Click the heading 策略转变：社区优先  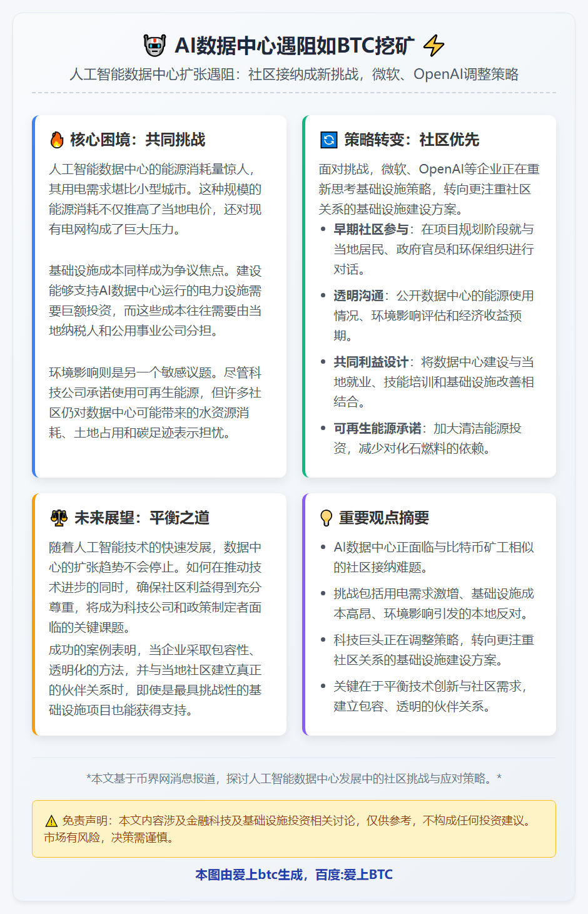tap(412, 140)
